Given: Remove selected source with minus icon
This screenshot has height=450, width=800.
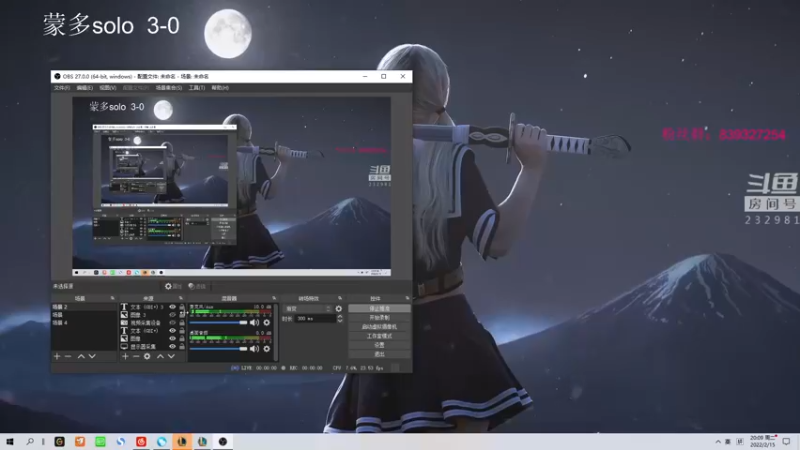Looking at the screenshot, I should point(136,356).
